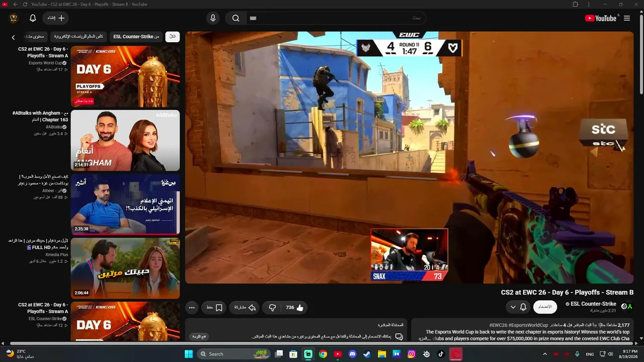
Task: Reload the page with the refresh icon
Action: click(25, 5)
